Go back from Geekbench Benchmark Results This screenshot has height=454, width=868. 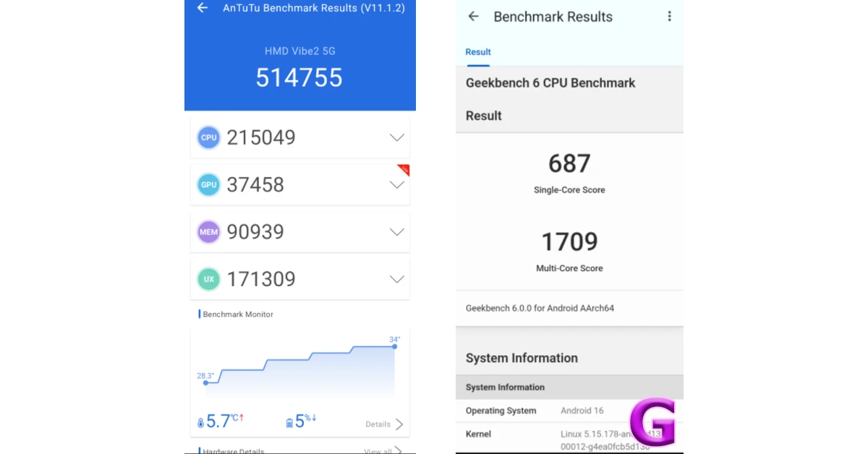474,17
